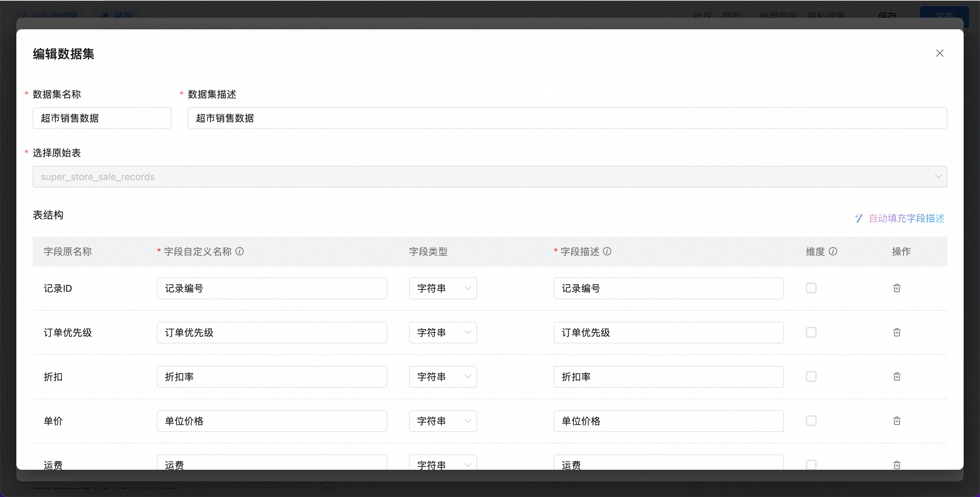Click trash icon for 折扣 row
The height and width of the screenshot is (497, 980).
click(897, 376)
